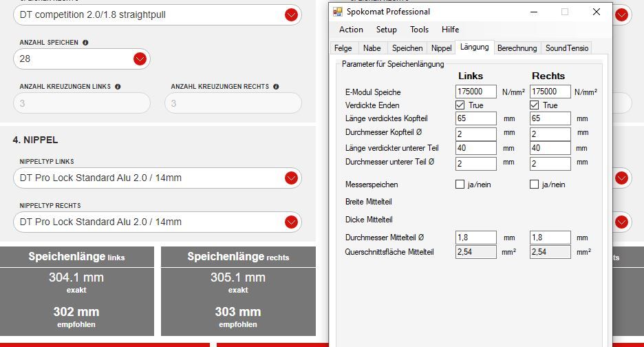Viewport: 644px width, 347px height.
Task: Click Querschnittsfläche Mittelteil Links value
Action: point(476,252)
